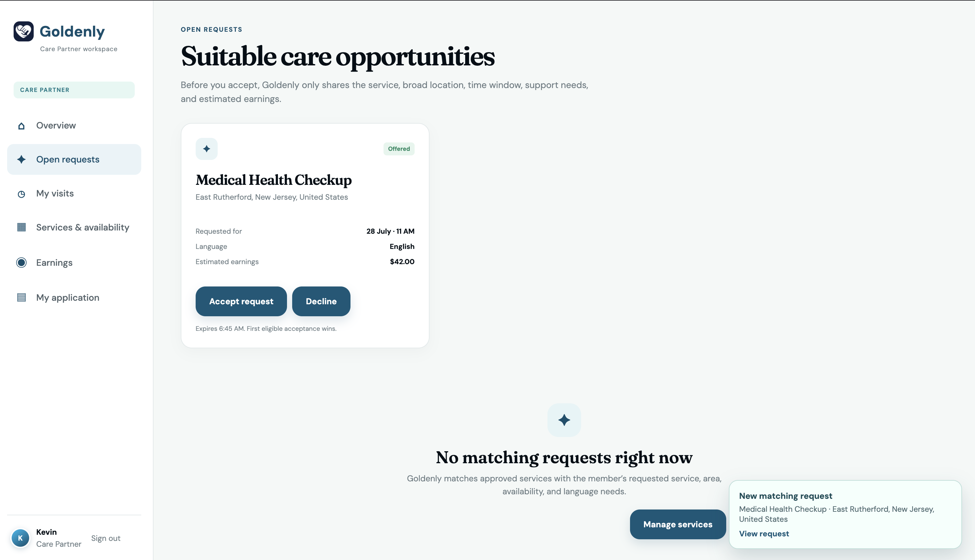Click the Goldenly heart logo icon

click(x=23, y=31)
